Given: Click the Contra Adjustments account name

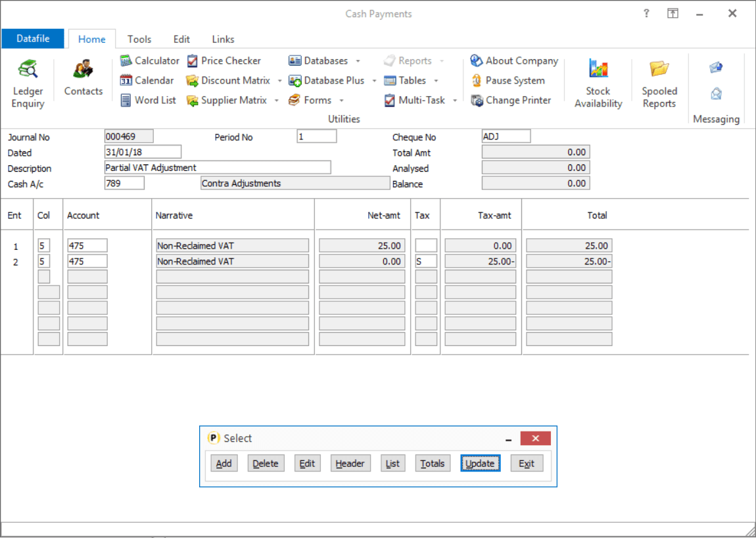Looking at the screenshot, I should pyautogui.click(x=295, y=183).
